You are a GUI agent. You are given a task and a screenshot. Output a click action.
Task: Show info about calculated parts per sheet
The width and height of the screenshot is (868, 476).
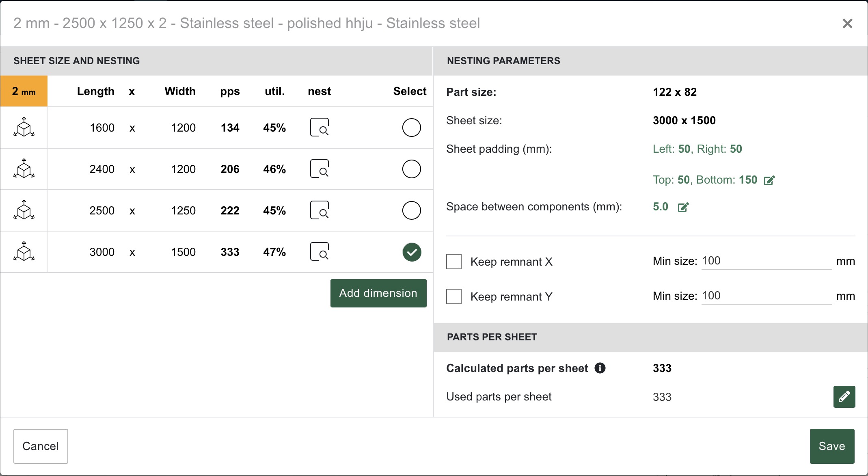coord(600,368)
